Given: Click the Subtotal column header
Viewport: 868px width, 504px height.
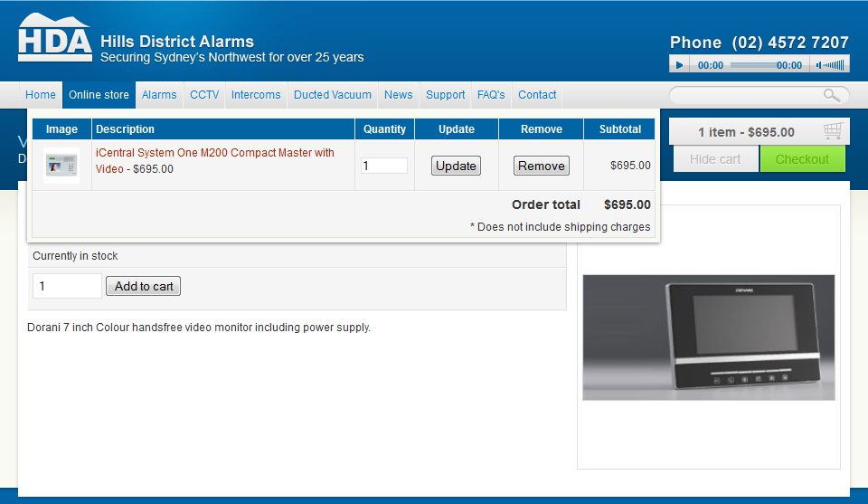Looking at the screenshot, I should [620, 129].
